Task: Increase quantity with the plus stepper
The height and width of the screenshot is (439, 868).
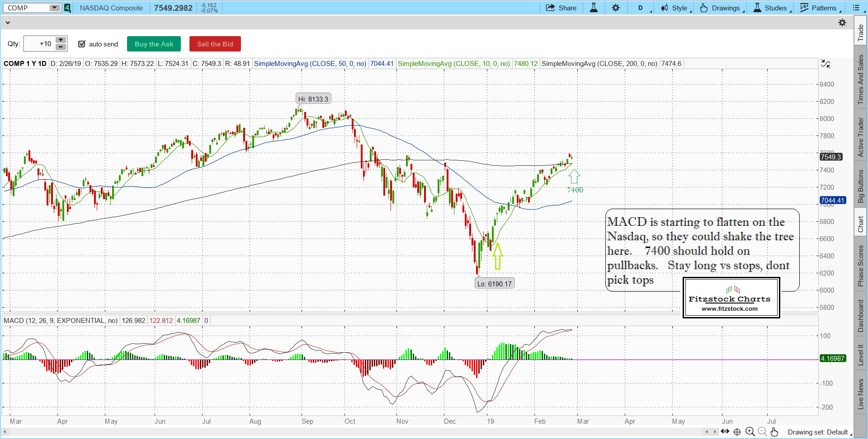Action: (61, 40)
